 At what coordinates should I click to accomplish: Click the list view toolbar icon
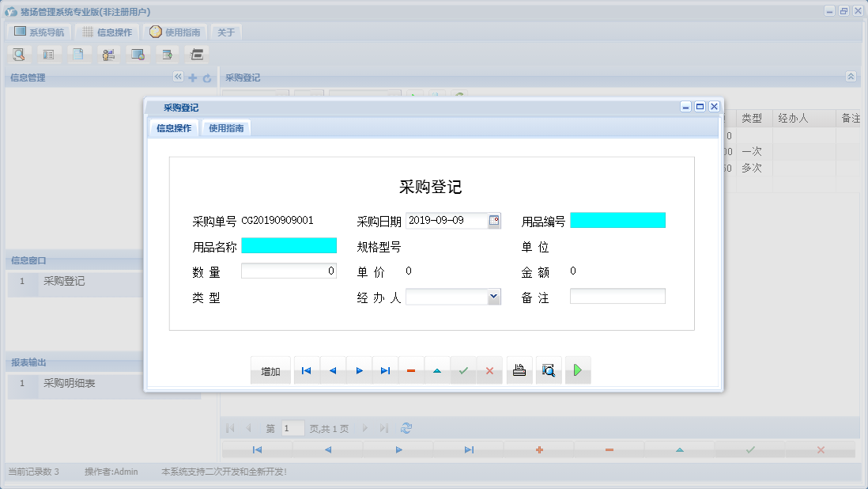49,54
